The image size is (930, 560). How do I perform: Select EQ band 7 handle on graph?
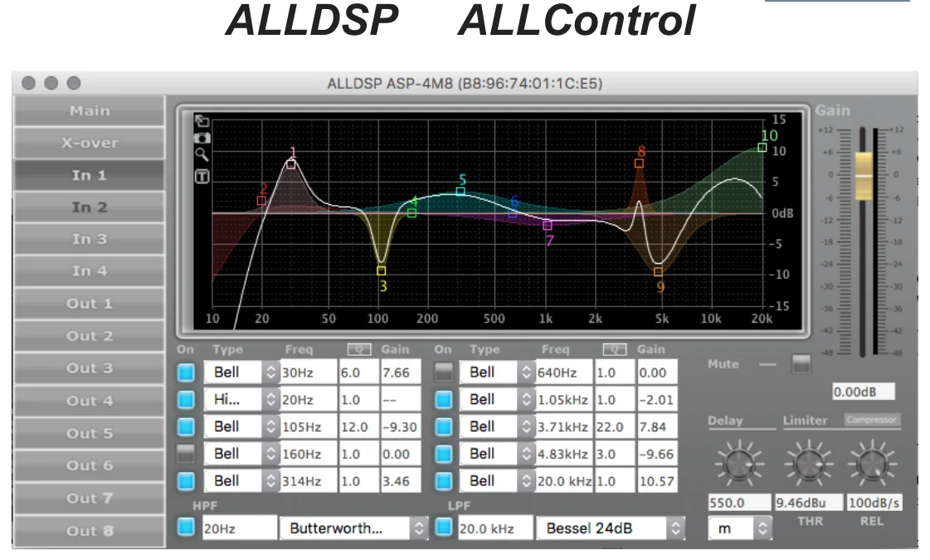[x=548, y=226]
